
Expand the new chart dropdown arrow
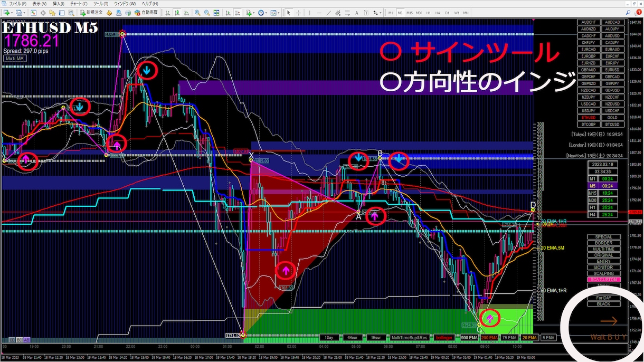click(13, 12)
